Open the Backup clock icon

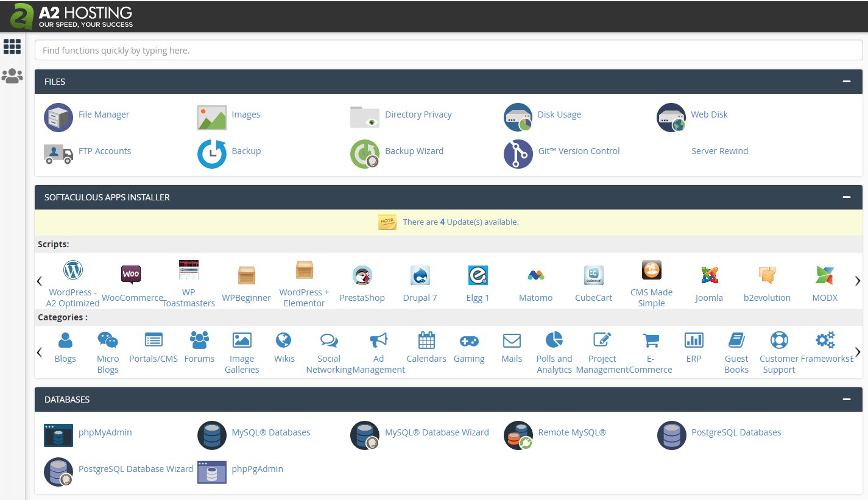pos(212,154)
